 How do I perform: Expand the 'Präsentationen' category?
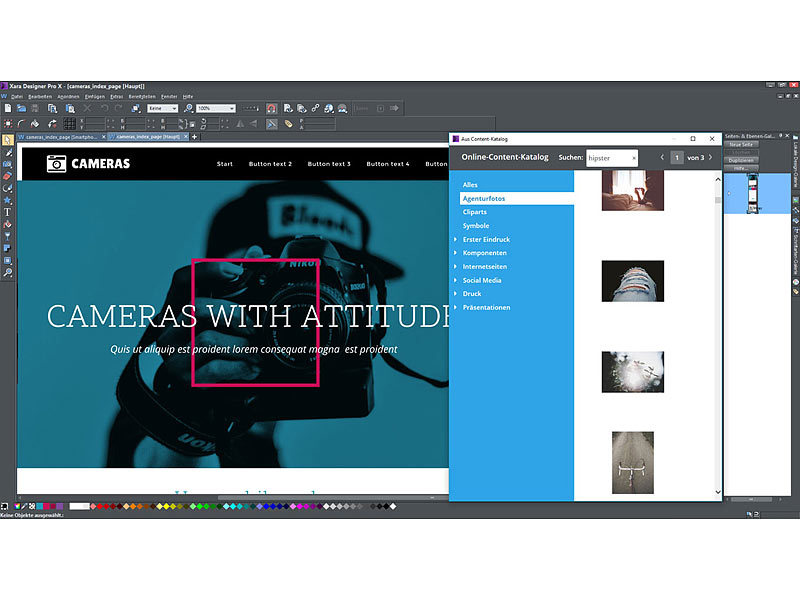456,307
